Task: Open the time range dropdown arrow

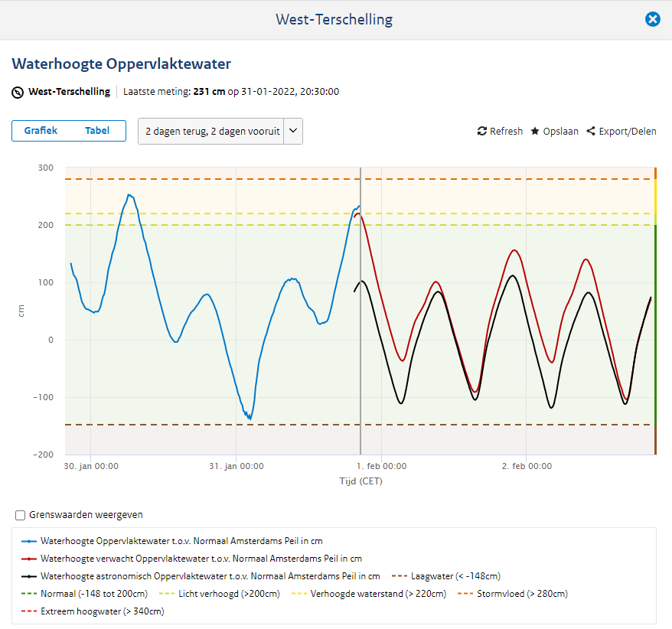Action: [x=294, y=132]
